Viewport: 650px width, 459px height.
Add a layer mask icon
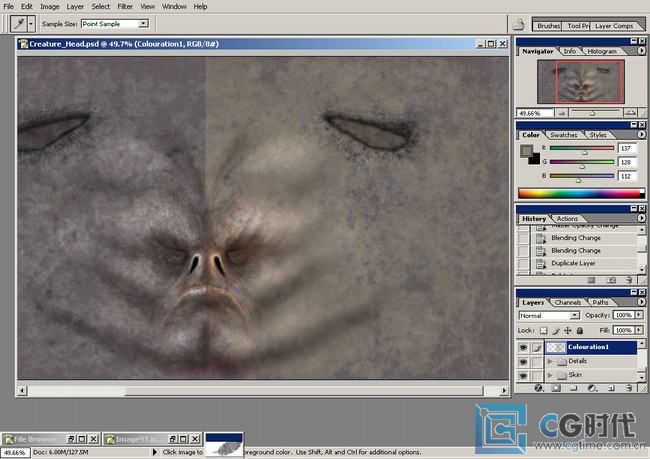tap(556, 388)
